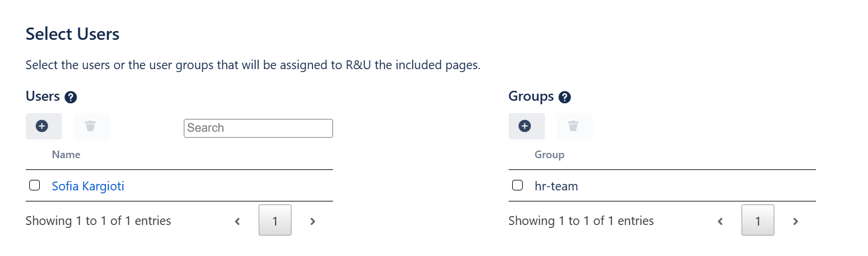Sort users by the Name column header
This screenshot has width=868, height=256.
(66, 155)
